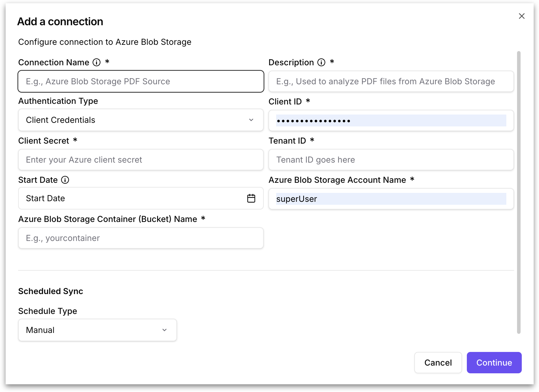
Task: Close the Add a connection dialog
Action: click(521, 16)
